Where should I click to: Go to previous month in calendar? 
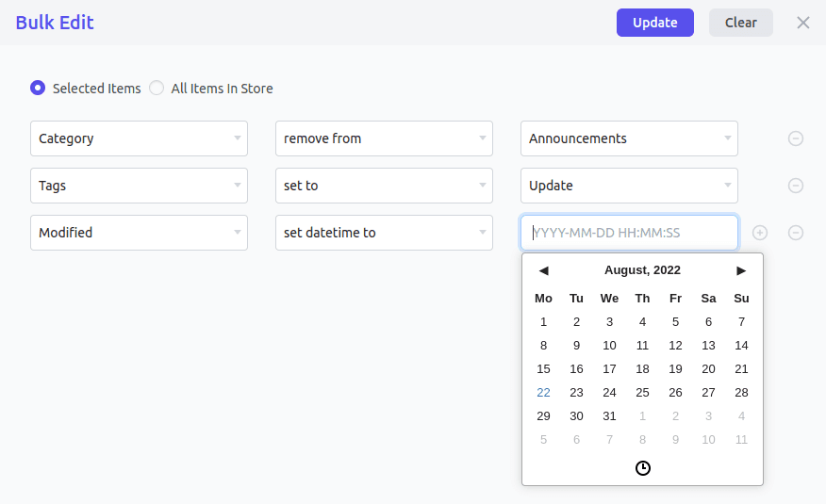(544, 270)
